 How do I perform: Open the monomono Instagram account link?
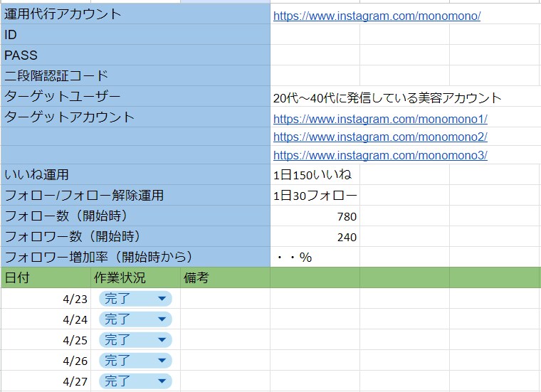click(x=377, y=16)
